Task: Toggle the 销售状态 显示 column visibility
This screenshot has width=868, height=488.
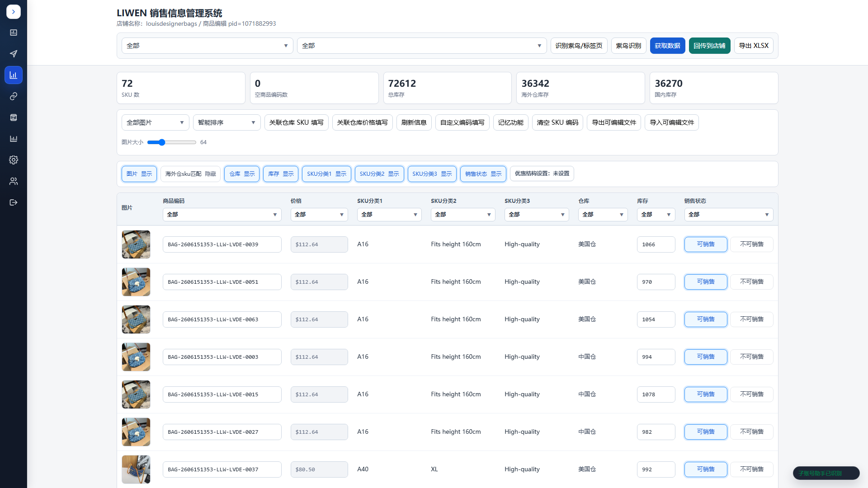Action: 483,174
